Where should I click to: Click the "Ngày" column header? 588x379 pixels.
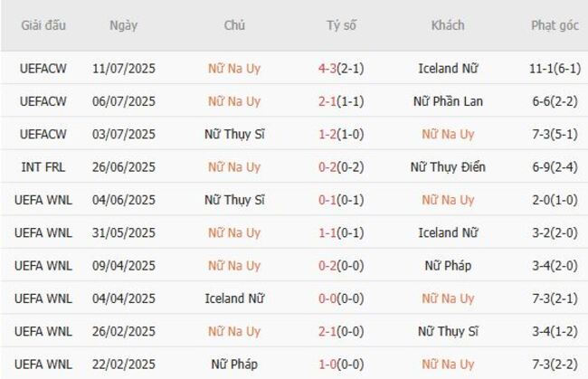[124, 25]
